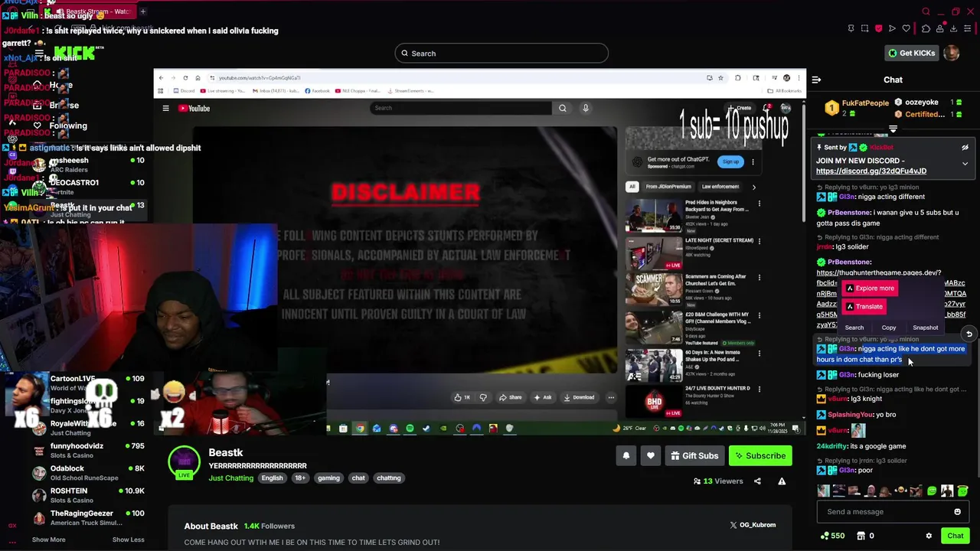Select the English tag

[x=272, y=478]
